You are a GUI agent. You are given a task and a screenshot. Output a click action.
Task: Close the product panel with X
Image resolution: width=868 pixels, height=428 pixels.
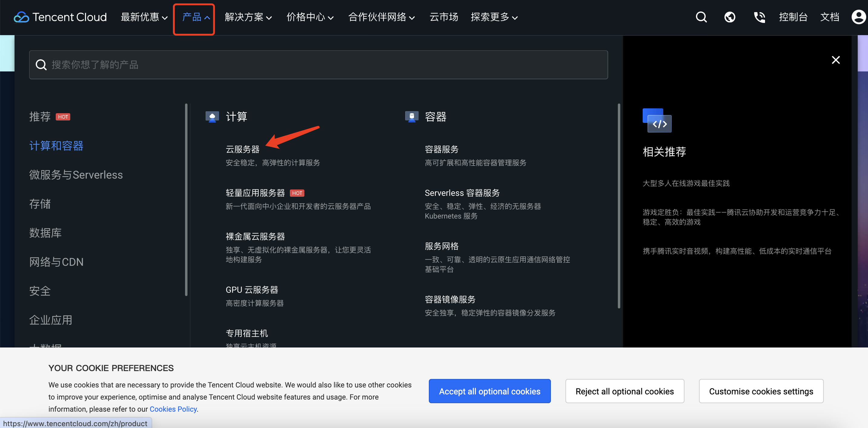835,60
